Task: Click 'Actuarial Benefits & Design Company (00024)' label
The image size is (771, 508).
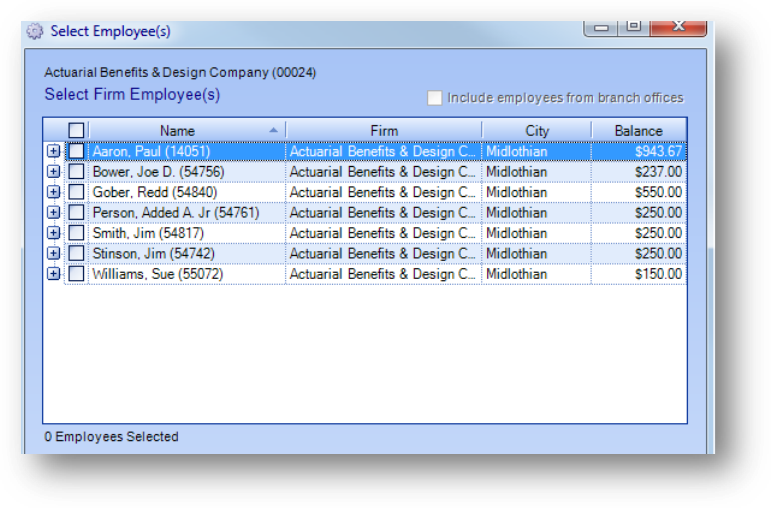Action: coord(180,72)
